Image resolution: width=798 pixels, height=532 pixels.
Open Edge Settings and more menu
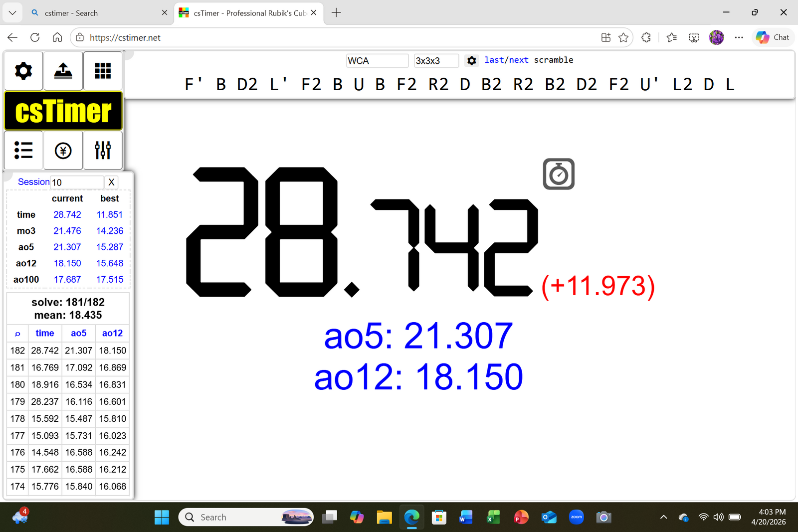tap(739, 37)
